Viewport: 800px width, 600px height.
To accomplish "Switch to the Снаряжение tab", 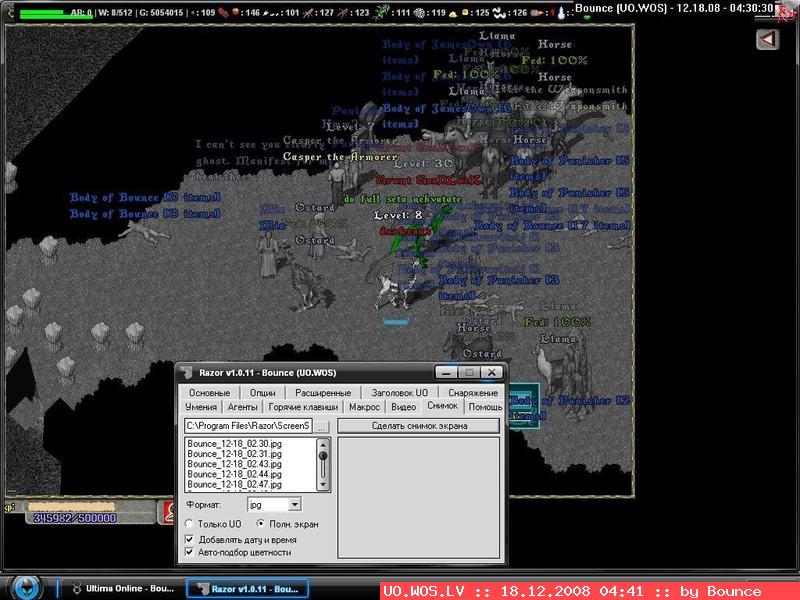I will pos(473,393).
